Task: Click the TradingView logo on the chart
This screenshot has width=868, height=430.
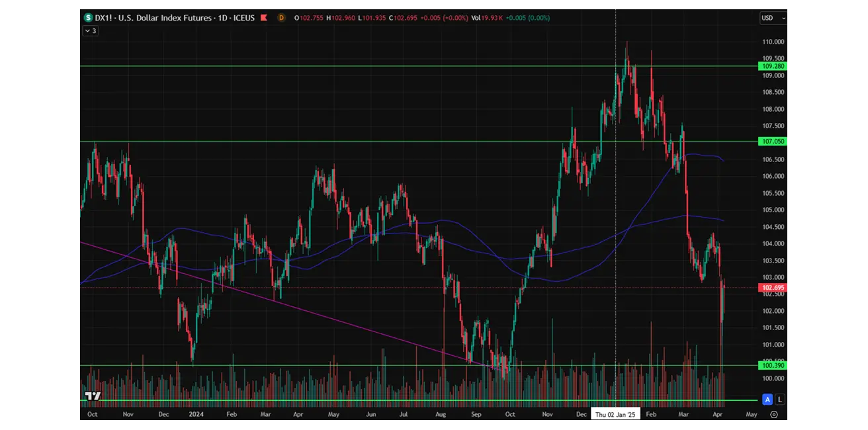Action: 93,396
